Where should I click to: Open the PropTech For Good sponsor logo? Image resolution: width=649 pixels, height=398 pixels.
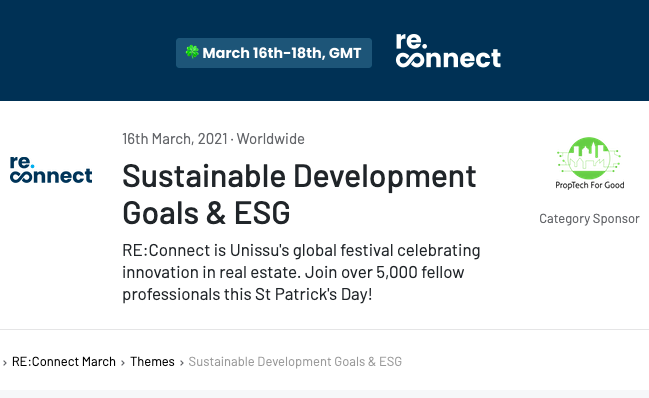pos(589,163)
